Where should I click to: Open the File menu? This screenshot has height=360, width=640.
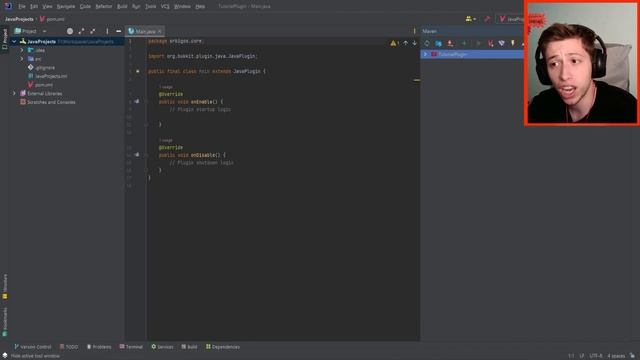coord(22,7)
